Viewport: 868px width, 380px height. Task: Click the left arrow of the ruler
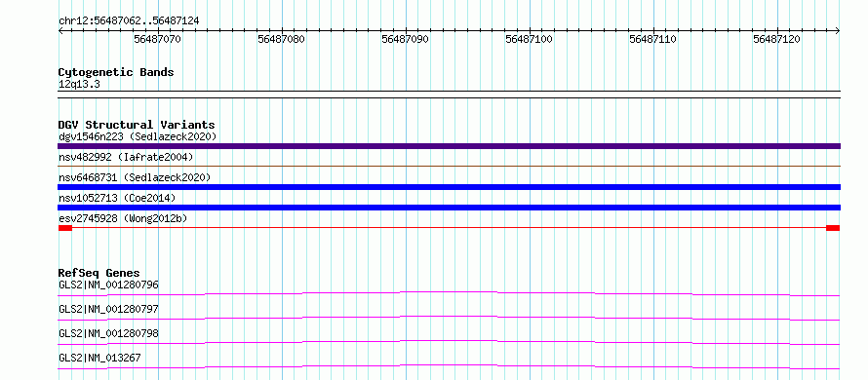(60, 31)
